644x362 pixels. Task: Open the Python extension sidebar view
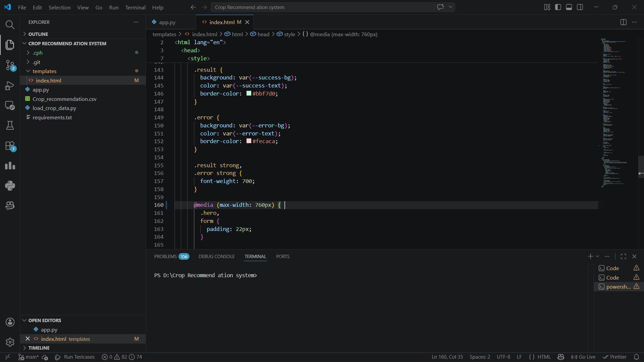coord(10,186)
